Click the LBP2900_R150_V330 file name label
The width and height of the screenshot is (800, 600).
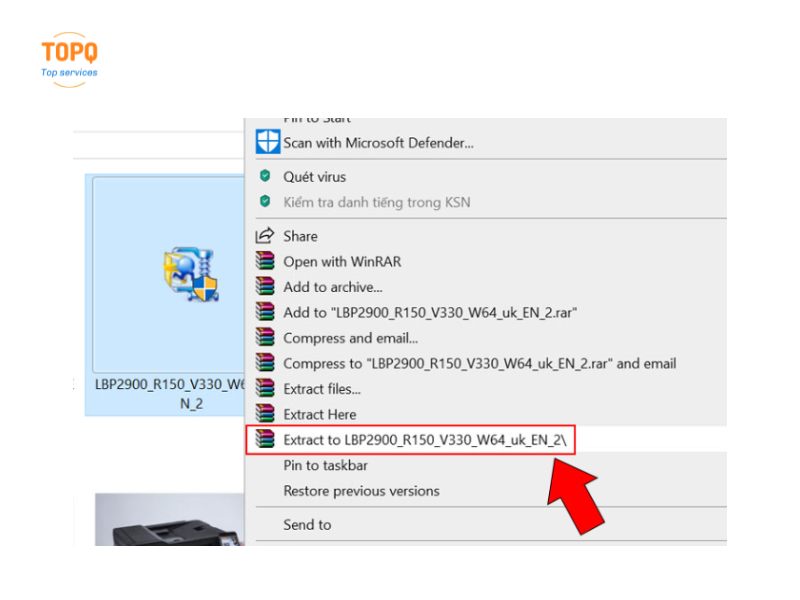pyautogui.click(x=170, y=394)
